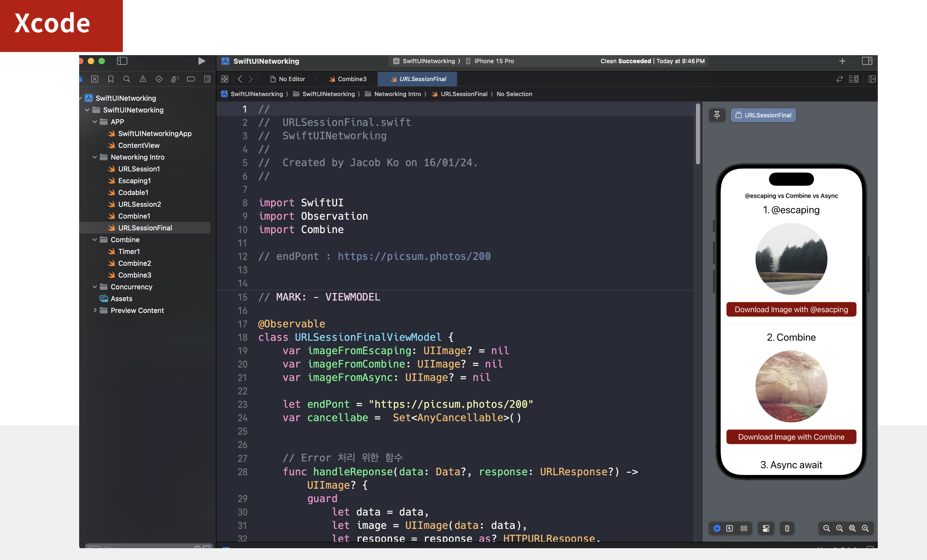927x560 pixels.
Task: Switch to the Combine3 tab
Action: pyautogui.click(x=347, y=79)
